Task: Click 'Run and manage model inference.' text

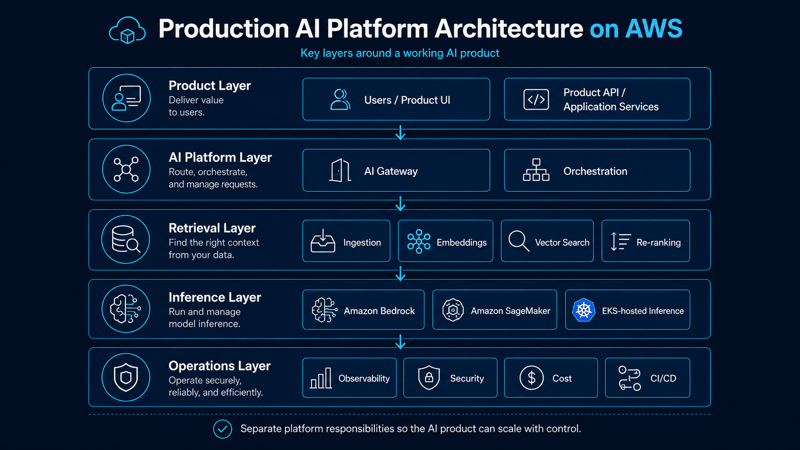Action: [204, 318]
